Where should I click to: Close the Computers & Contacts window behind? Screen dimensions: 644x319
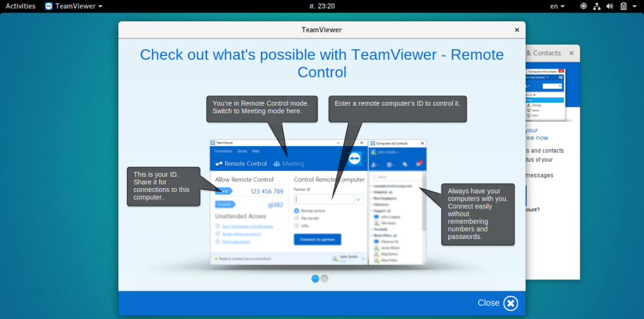(x=571, y=53)
